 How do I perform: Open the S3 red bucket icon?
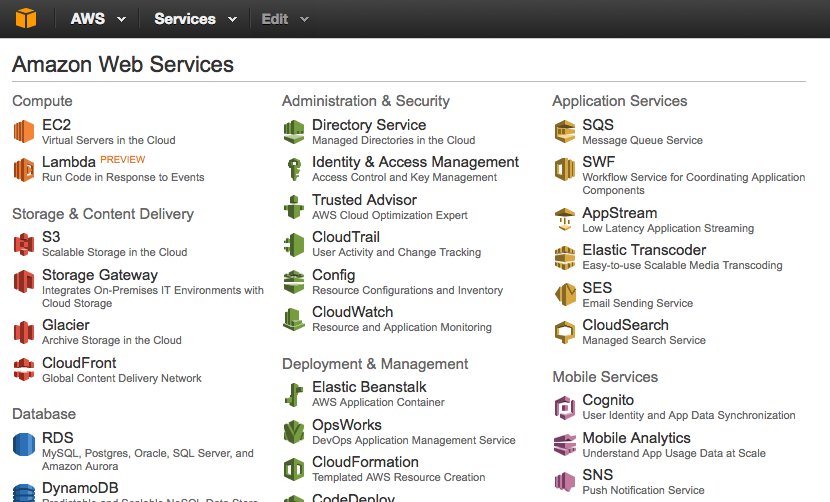click(24, 244)
